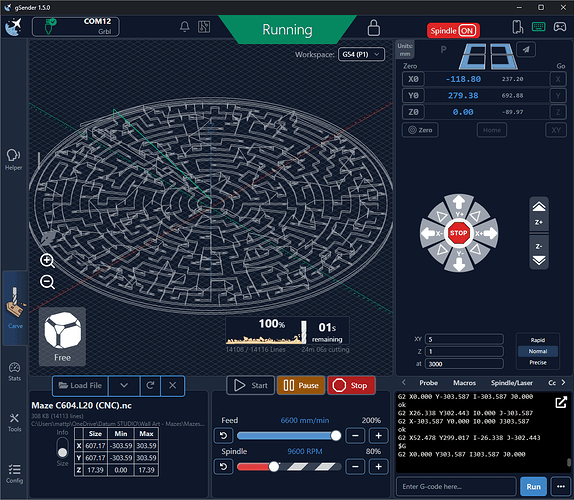Open the Stats sidebar section
Viewport: 574px width, 500px height.
pyautogui.click(x=14, y=372)
